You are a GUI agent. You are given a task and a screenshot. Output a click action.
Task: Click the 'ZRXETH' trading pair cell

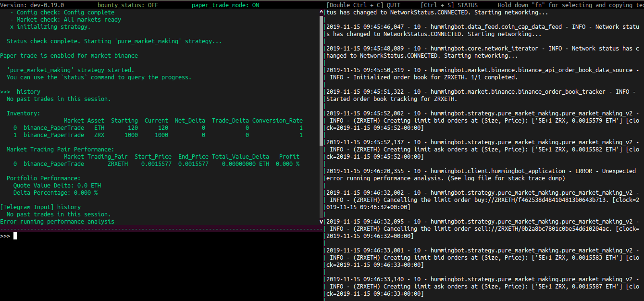coord(118,164)
